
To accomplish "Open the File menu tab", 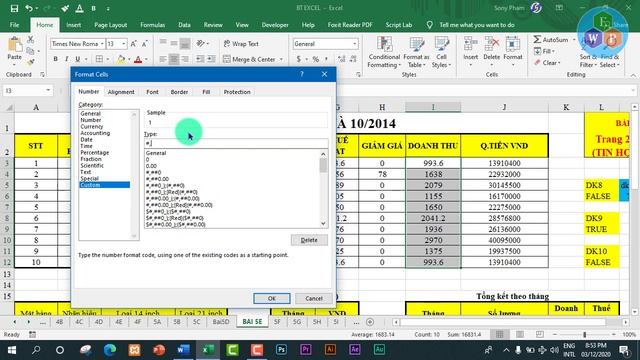I will point(15,25).
